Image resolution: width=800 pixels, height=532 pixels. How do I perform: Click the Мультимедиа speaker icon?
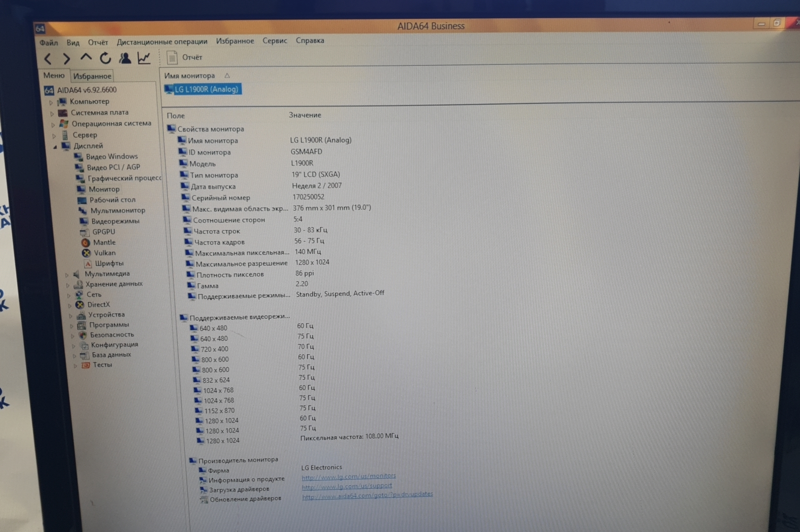point(77,274)
